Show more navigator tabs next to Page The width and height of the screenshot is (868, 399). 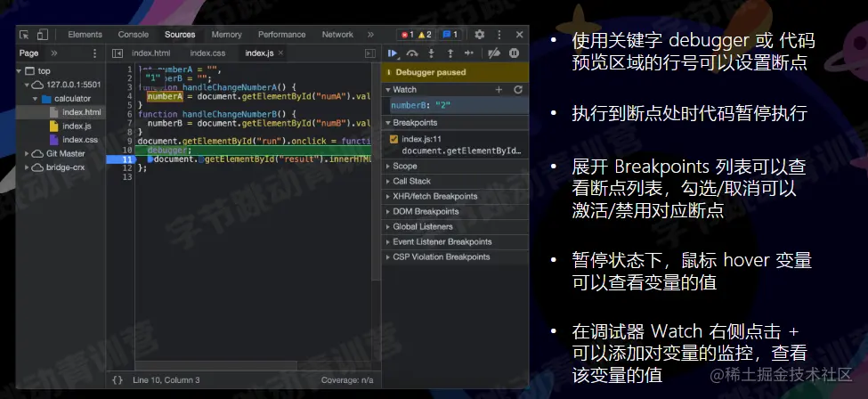53,53
